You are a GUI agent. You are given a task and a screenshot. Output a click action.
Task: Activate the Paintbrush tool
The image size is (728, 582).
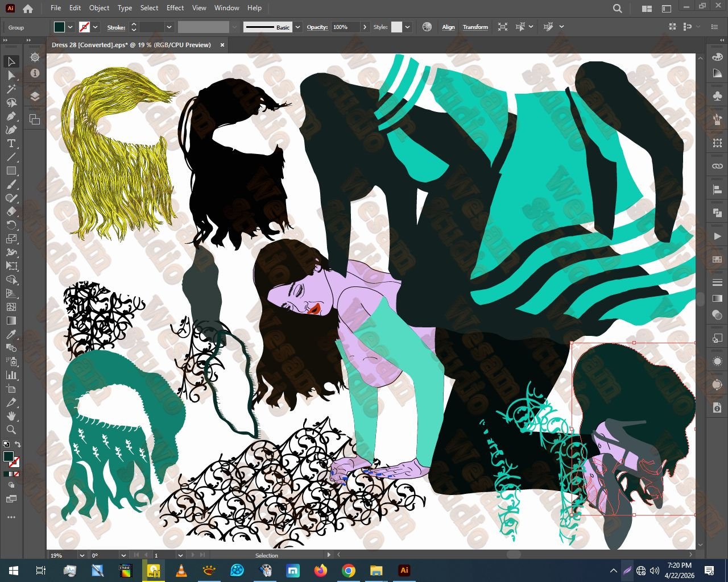[x=11, y=184]
